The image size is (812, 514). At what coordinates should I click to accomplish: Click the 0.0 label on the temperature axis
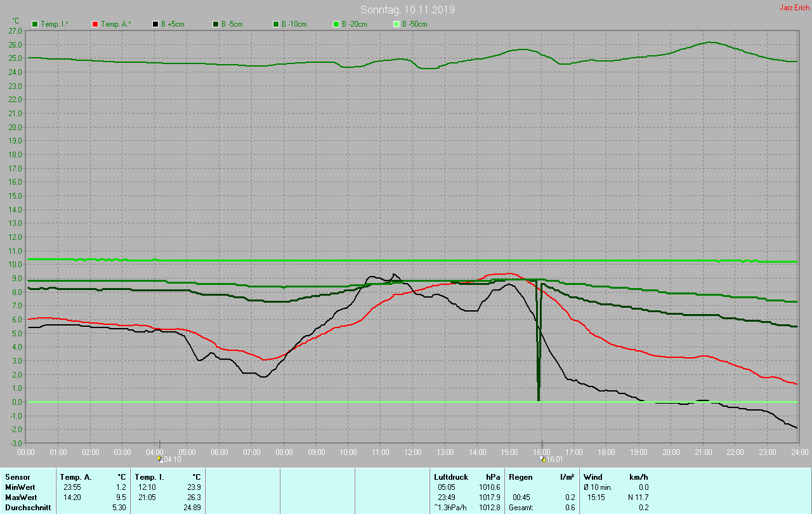[x=17, y=402]
